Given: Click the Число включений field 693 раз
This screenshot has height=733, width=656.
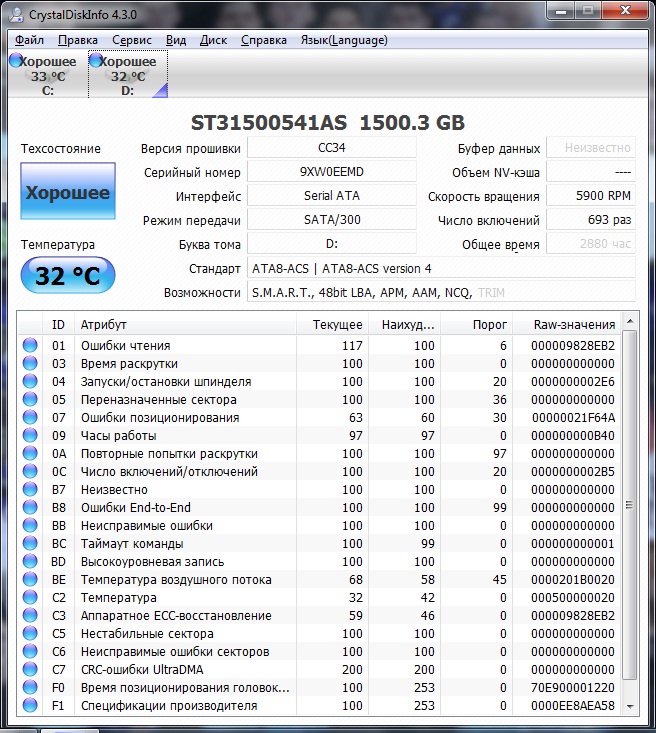Looking at the screenshot, I should tap(591, 220).
